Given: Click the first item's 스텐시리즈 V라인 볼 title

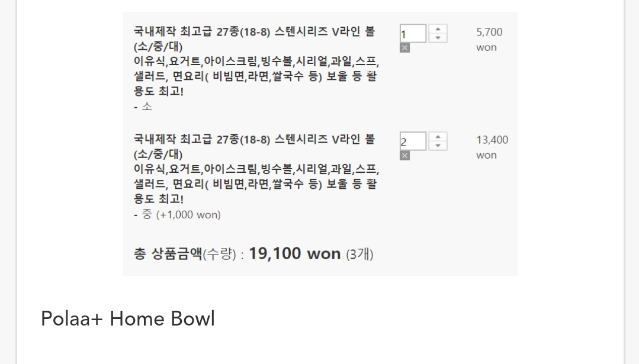Looking at the screenshot, I should [x=253, y=32].
